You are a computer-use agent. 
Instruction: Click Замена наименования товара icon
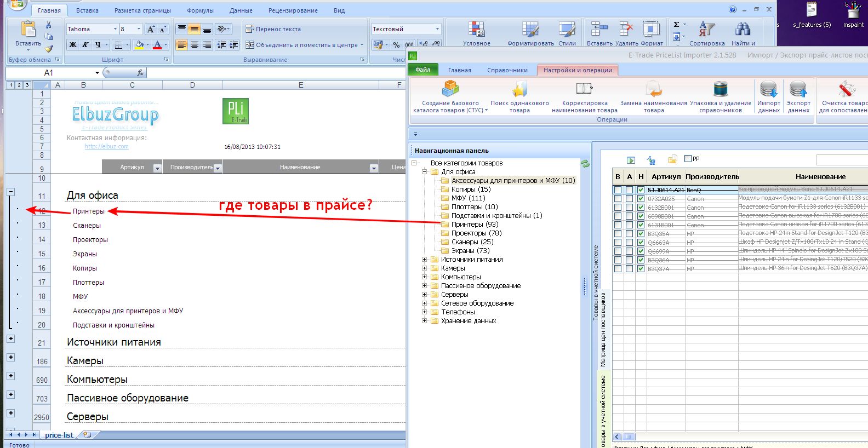(653, 88)
